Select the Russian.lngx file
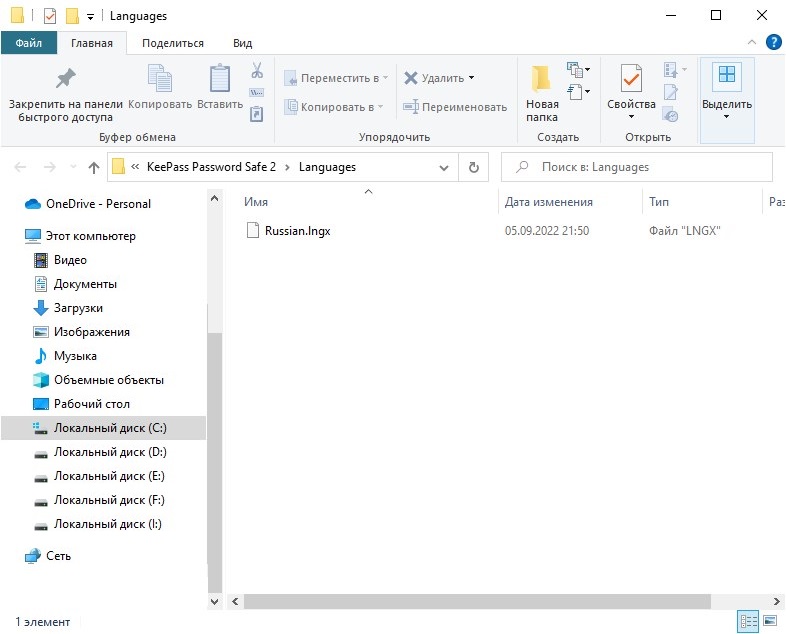This screenshot has width=786, height=634. pos(297,231)
